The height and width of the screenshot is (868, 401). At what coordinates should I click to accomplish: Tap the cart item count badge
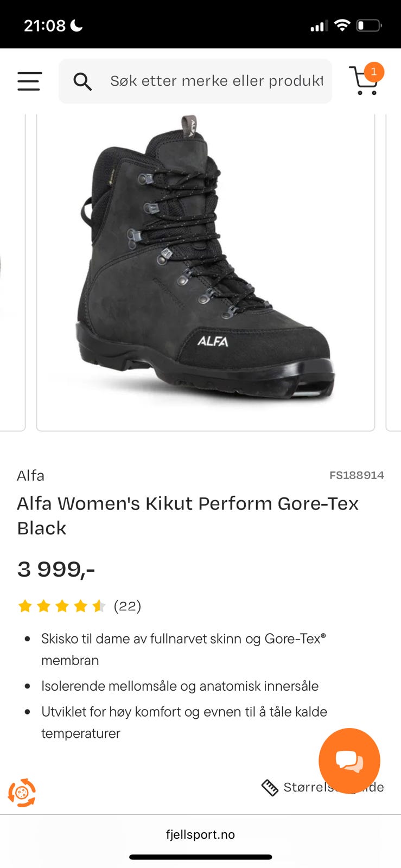pyautogui.click(x=374, y=72)
